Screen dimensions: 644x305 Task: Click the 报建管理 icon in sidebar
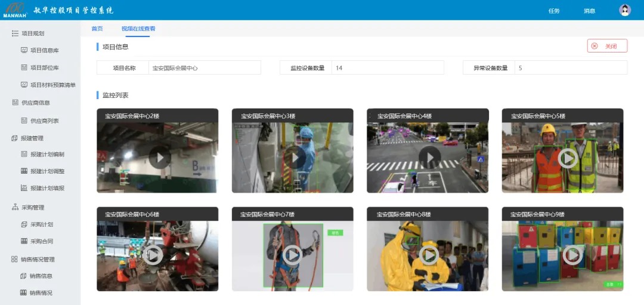[15, 138]
